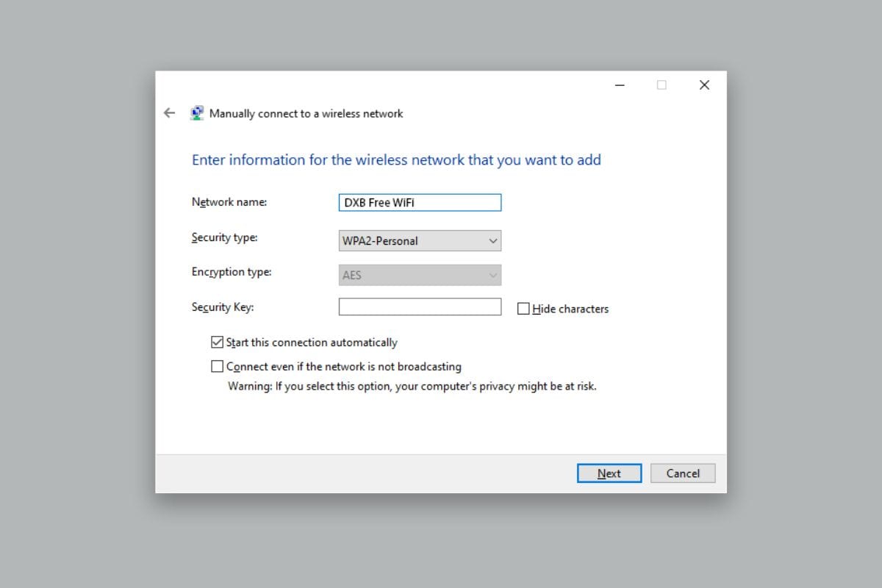Click the disabled Encryption type dropdown
The height and width of the screenshot is (588, 882).
[420, 275]
